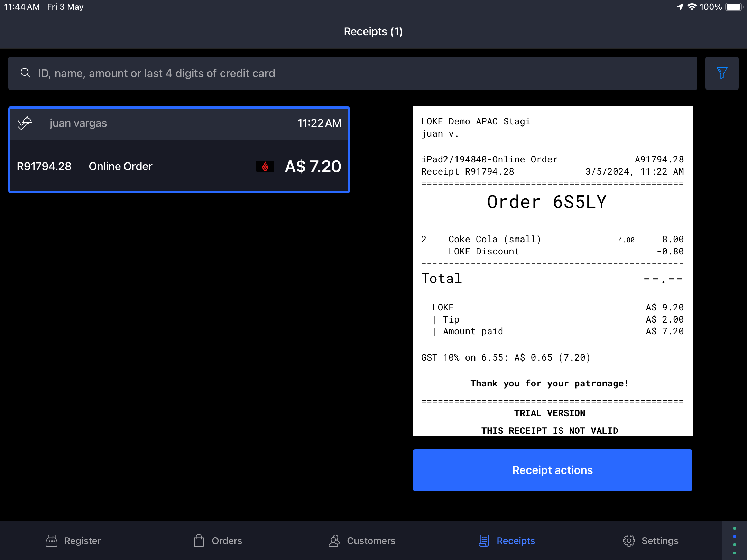Click the 11:44 AM status bar clock
The height and width of the screenshot is (560, 747).
[x=22, y=7]
